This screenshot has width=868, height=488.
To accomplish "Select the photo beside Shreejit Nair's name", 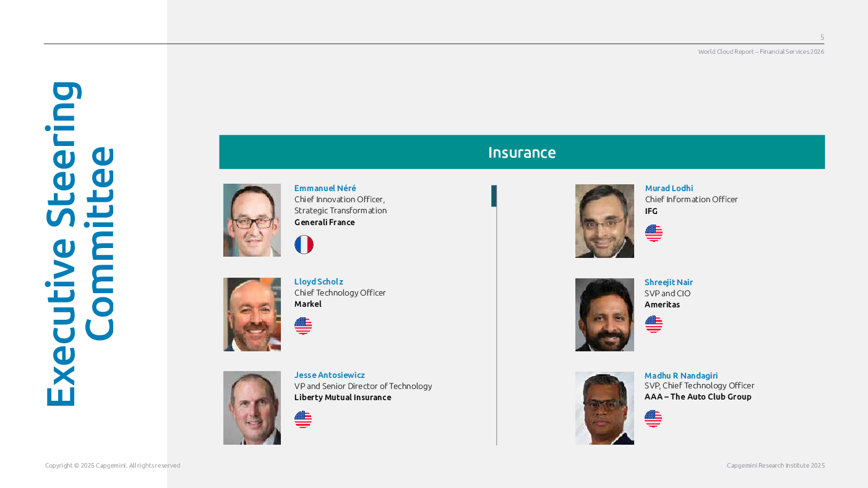I will pyautogui.click(x=604, y=315).
